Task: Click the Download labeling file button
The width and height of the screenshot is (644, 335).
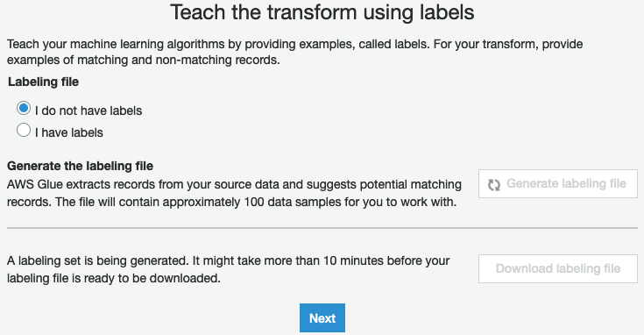Action: (558, 268)
